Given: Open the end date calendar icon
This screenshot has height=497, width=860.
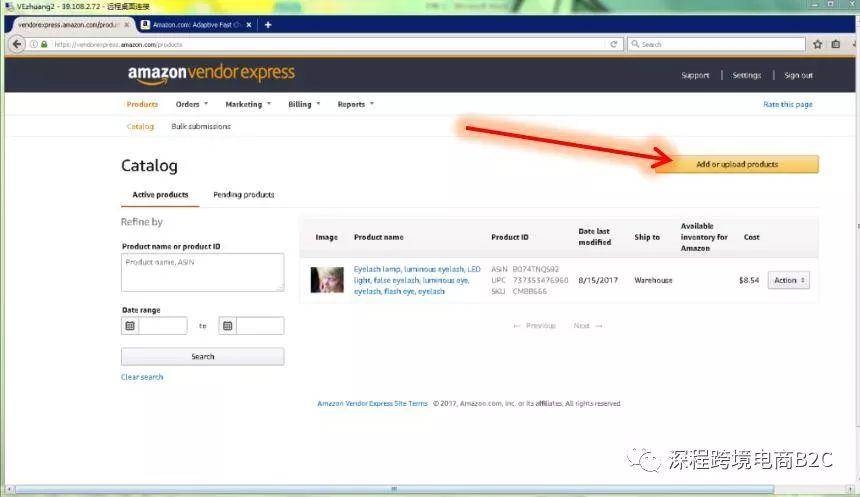Looking at the screenshot, I should tap(228, 326).
